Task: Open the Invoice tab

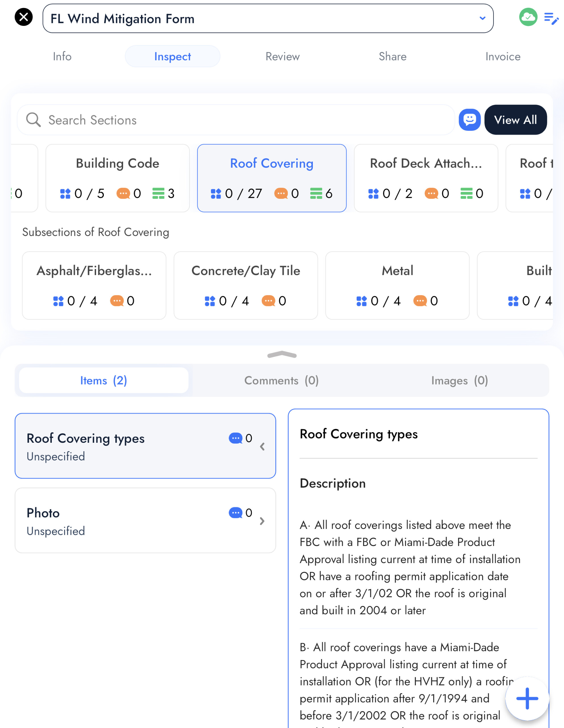Action: point(503,56)
